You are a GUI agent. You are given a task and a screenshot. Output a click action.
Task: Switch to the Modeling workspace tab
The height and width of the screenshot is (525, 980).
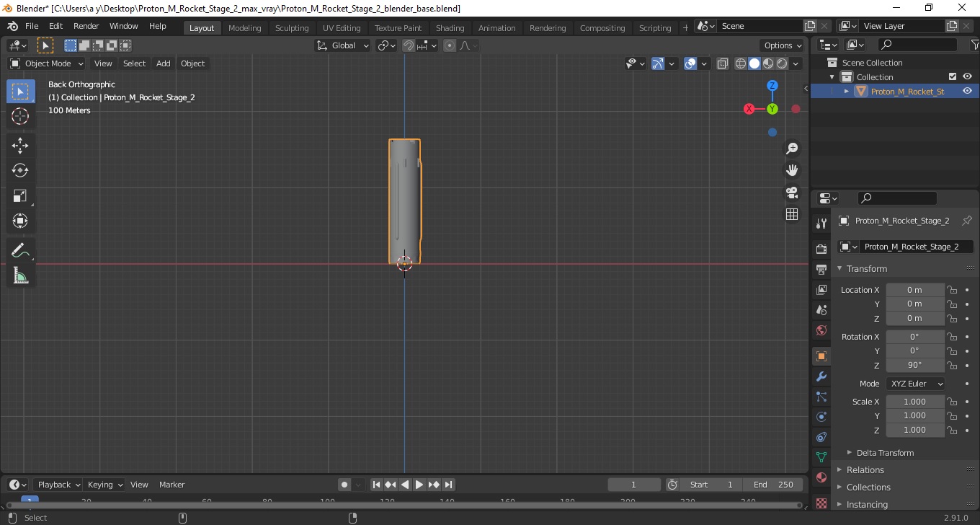coord(244,28)
